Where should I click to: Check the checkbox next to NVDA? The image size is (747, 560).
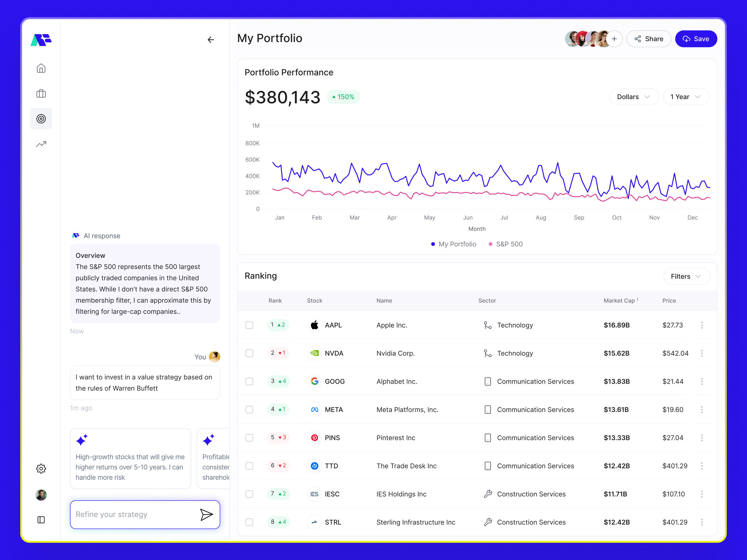(250, 353)
